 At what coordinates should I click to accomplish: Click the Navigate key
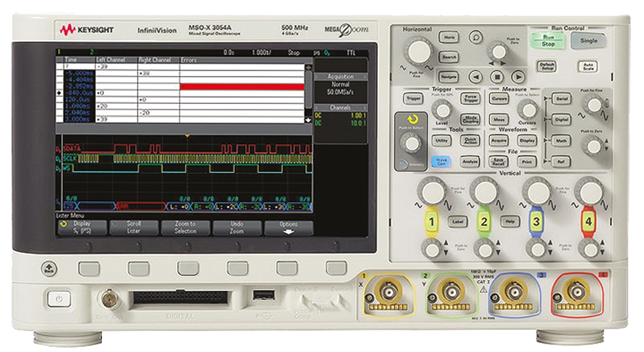click(449, 76)
